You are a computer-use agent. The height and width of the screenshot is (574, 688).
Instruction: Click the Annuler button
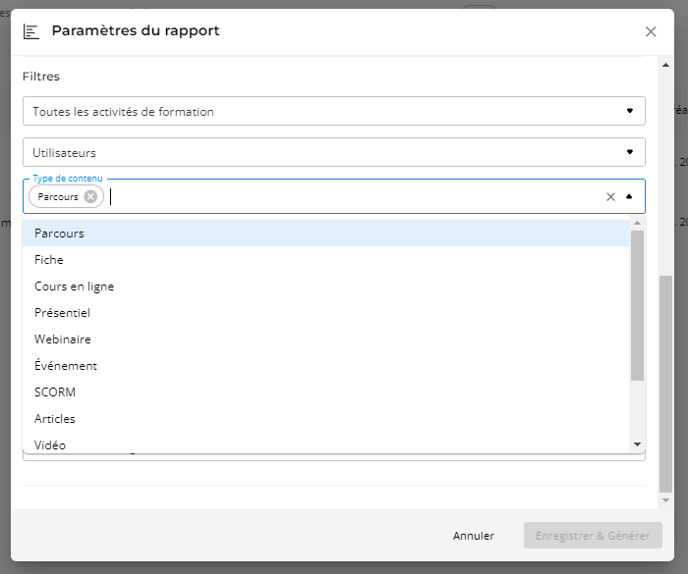point(473,536)
